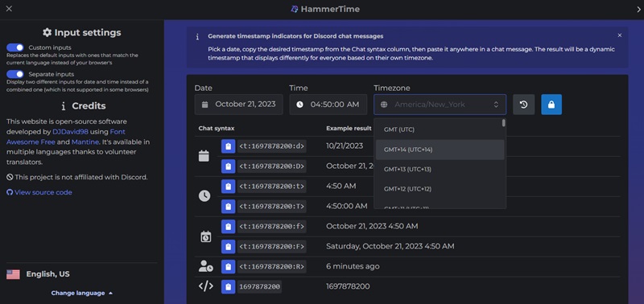Image resolution: width=644 pixels, height=304 pixels.
Task: Copy the <t:1697878200:d> syntax with its clipboard button
Action: 228,146
